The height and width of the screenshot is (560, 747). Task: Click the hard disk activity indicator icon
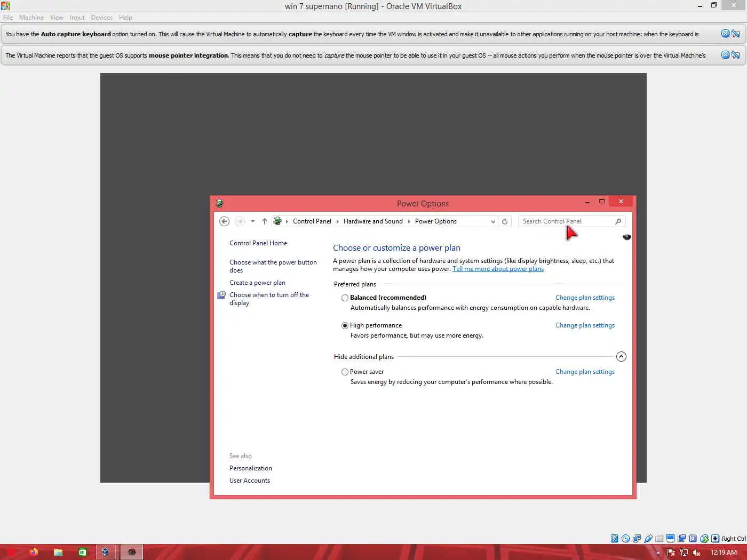click(614, 539)
